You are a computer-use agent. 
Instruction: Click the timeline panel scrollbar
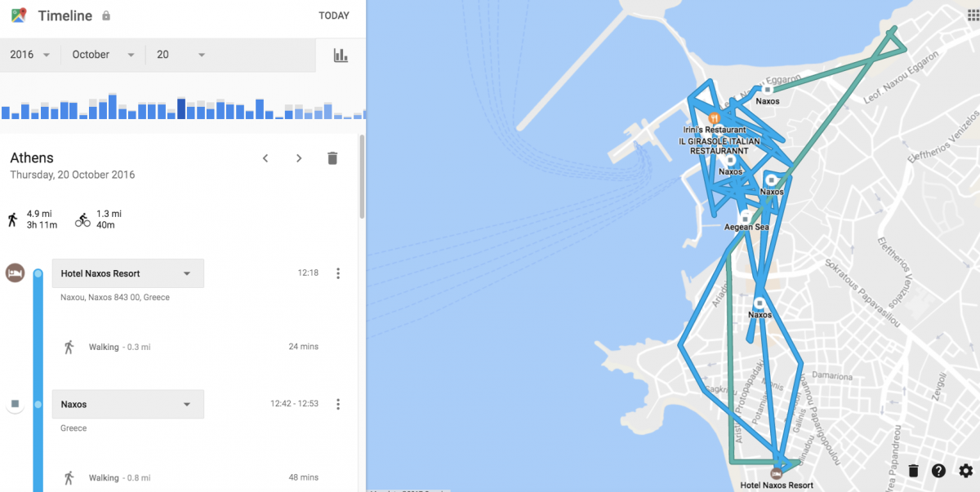point(362,178)
